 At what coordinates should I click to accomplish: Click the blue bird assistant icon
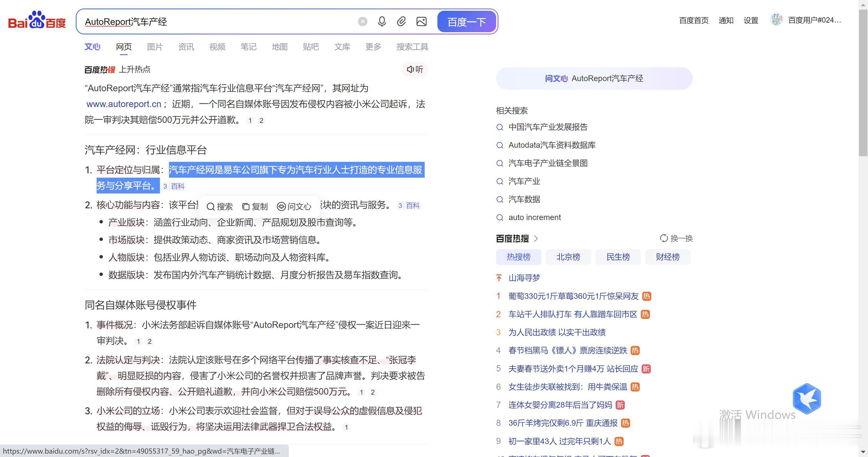(807, 399)
